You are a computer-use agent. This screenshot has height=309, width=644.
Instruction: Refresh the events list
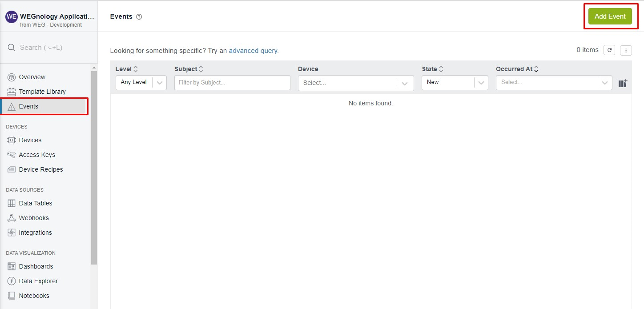pyautogui.click(x=609, y=50)
